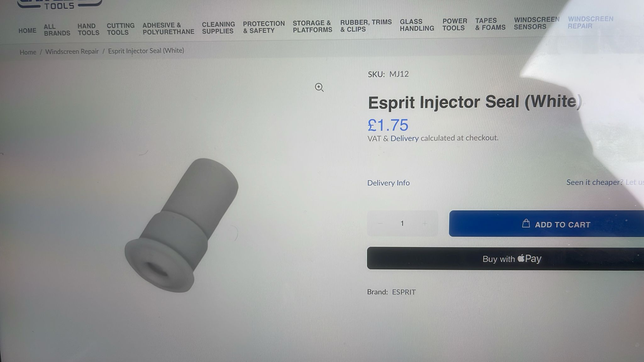The width and height of the screenshot is (644, 362).
Task: Click the Windscreen Repair breadcrumb link
Action: (x=72, y=52)
